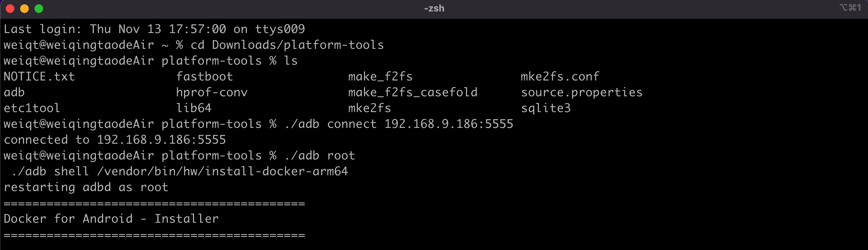Viewport: 868px width, 250px height.
Task: Click the mke2fs.conf file name
Action: click(560, 77)
